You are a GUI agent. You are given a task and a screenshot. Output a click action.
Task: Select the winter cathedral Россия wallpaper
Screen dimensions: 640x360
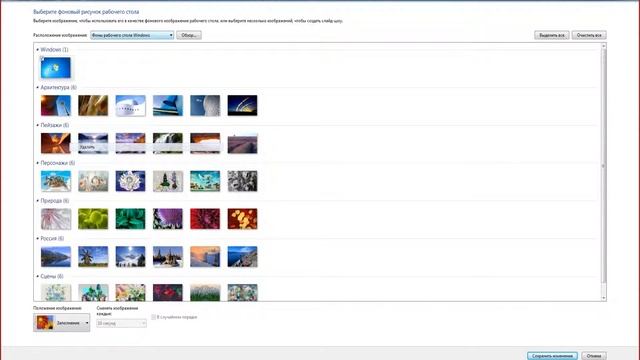click(x=168, y=256)
